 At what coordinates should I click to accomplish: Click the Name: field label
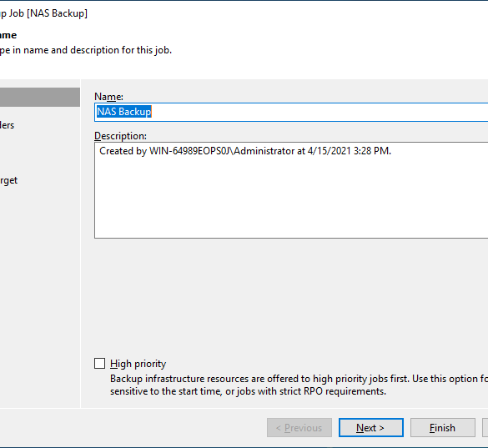108,97
